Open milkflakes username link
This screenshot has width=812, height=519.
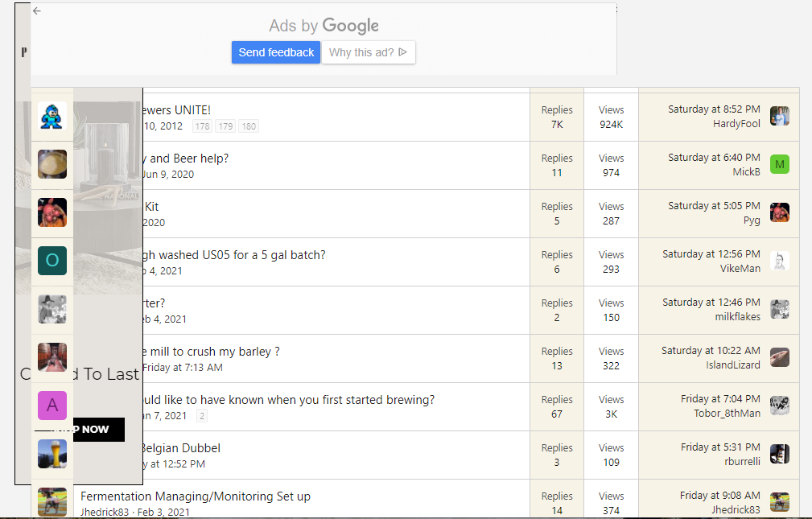(737, 316)
